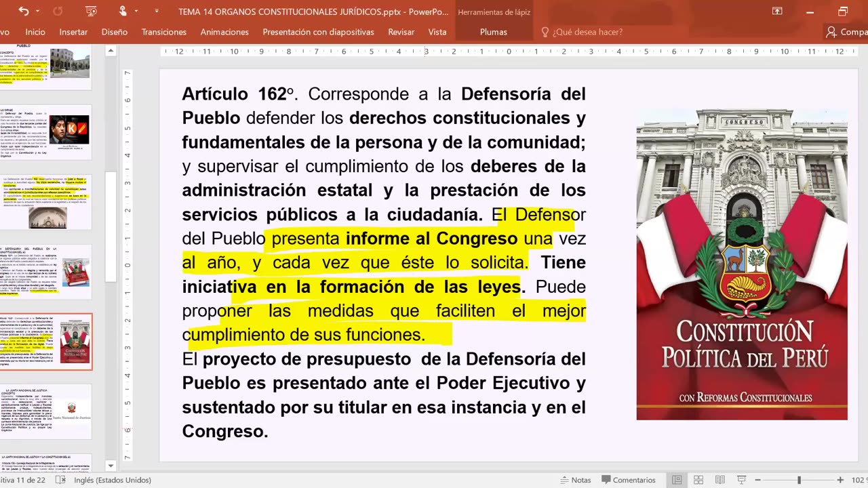Switch to the Diseño tab
868x488 pixels.
coord(115,32)
